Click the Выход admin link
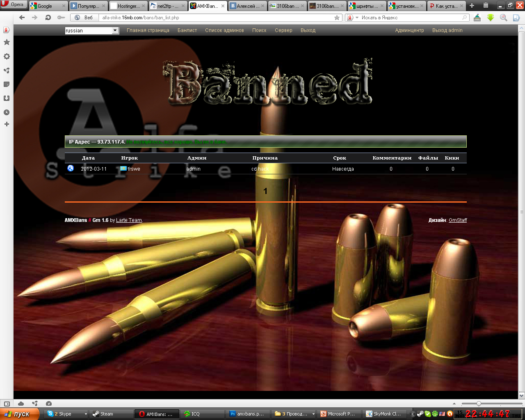 pyautogui.click(x=447, y=30)
